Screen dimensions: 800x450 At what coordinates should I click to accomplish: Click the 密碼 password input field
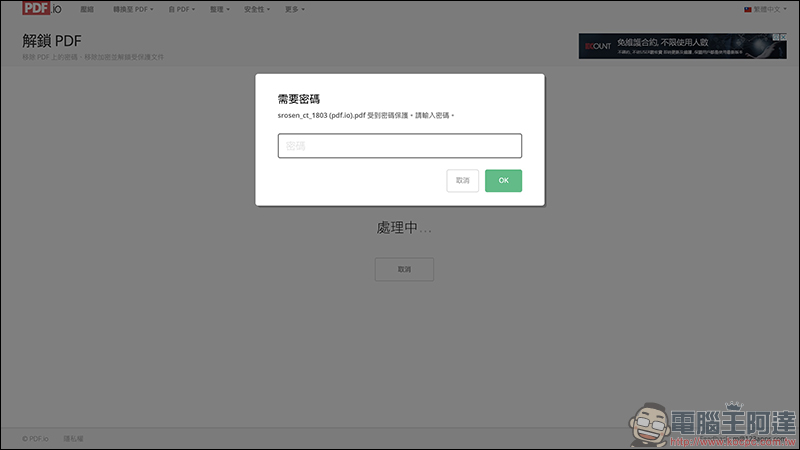click(399, 146)
